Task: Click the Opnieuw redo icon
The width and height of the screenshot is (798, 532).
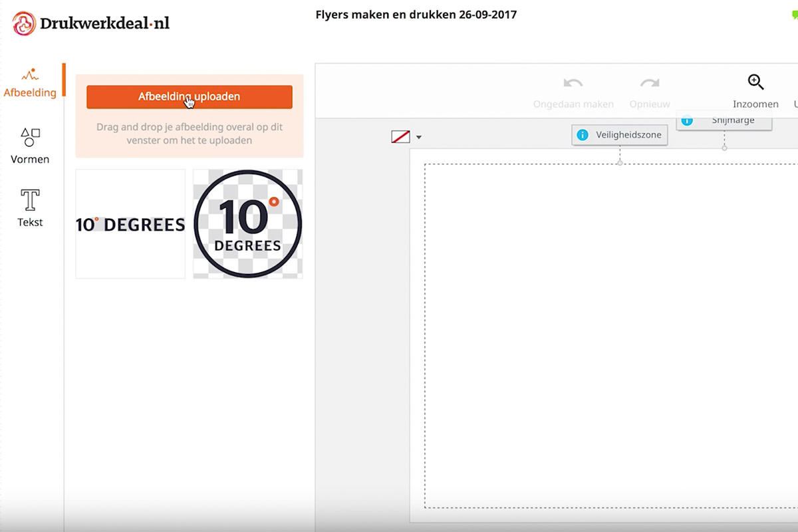Action: pos(650,84)
